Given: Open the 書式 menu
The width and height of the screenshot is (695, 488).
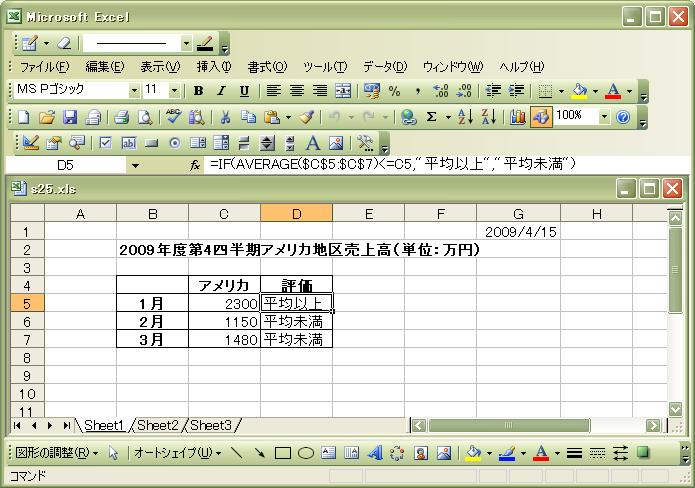Looking at the screenshot, I should click(x=267, y=66).
